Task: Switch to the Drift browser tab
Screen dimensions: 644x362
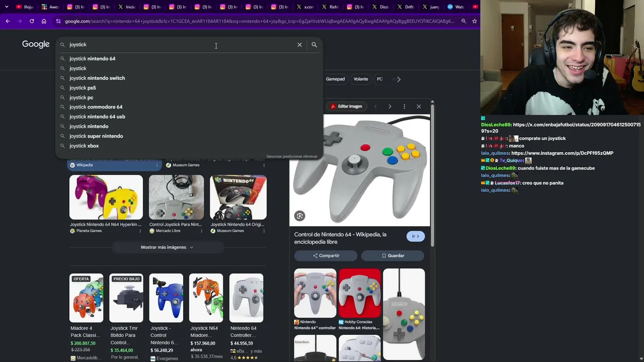Action: 406,7
